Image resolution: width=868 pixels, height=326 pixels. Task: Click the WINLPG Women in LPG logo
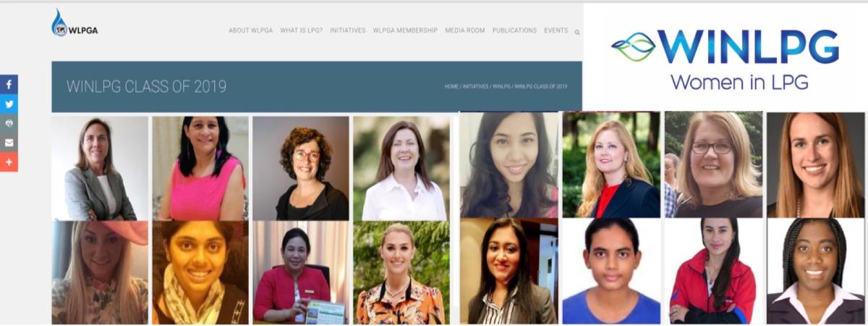(x=726, y=59)
